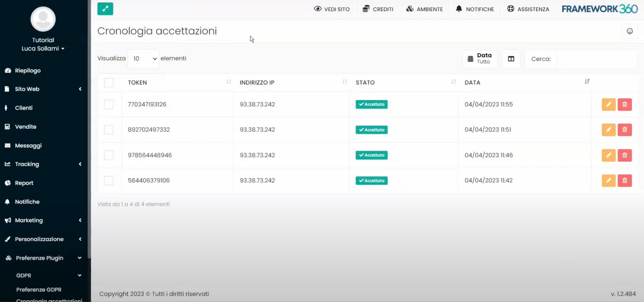Click the column visibility icon near search
Viewport: 644px width, 302px height.
511,59
